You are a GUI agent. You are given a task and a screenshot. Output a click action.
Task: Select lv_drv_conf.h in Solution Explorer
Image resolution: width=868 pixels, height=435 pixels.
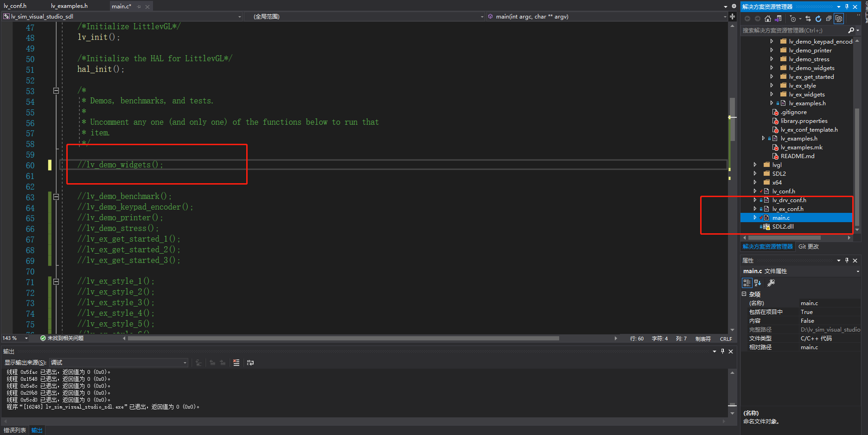point(789,200)
